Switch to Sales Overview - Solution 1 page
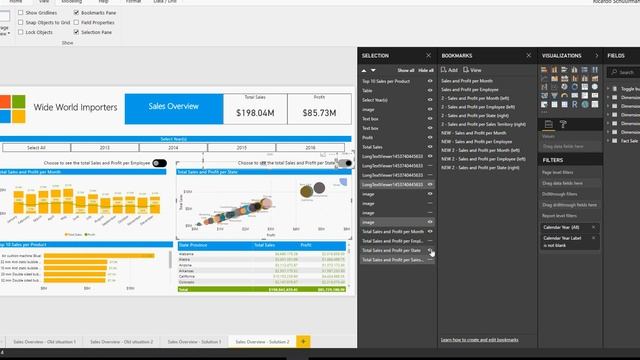This screenshot has height=360, width=640. pos(194,342)
